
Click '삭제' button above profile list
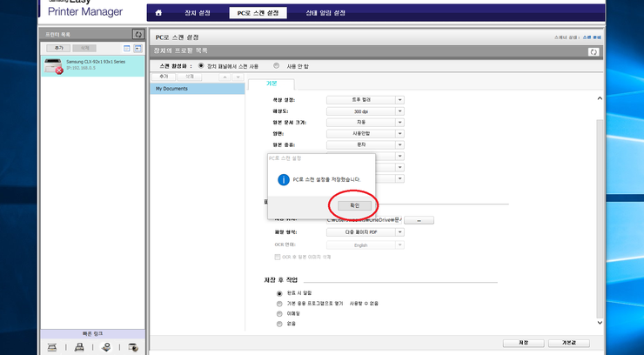[190, 77]
